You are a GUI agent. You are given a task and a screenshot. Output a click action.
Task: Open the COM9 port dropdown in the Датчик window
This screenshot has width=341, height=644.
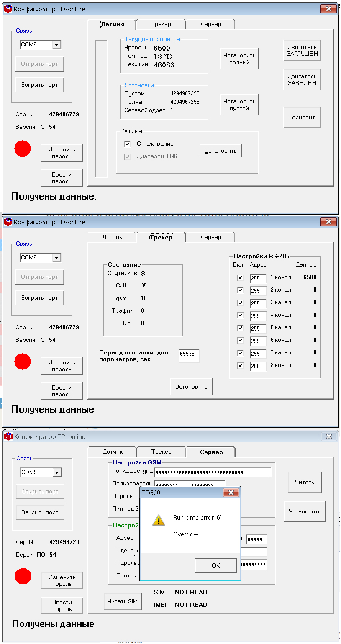tap(57, 45)
